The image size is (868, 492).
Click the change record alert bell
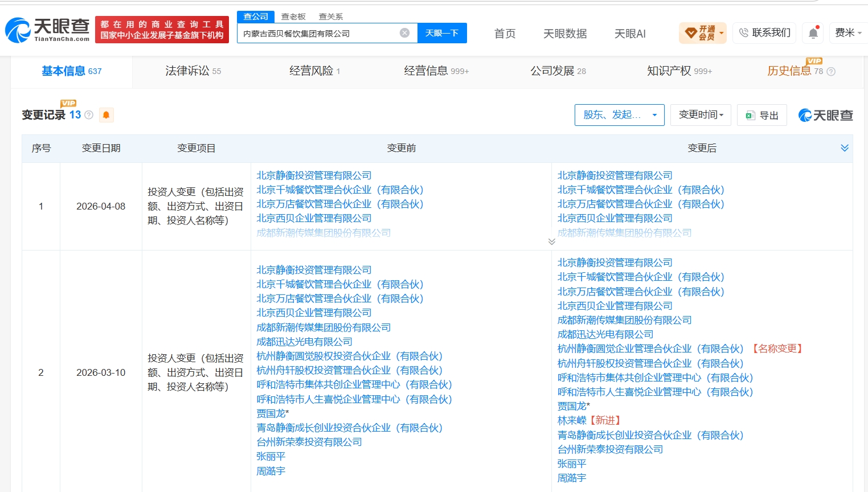[106, 115]
